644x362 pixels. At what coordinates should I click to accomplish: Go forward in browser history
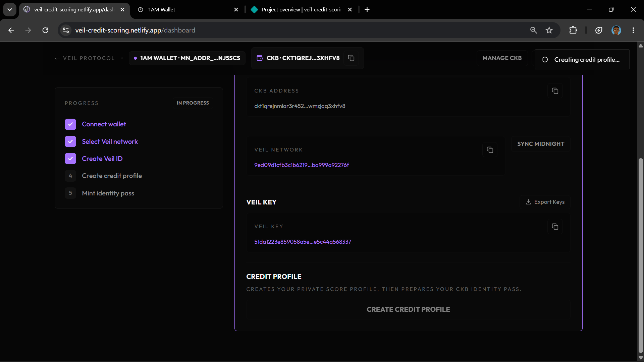[x=28, y=30]
